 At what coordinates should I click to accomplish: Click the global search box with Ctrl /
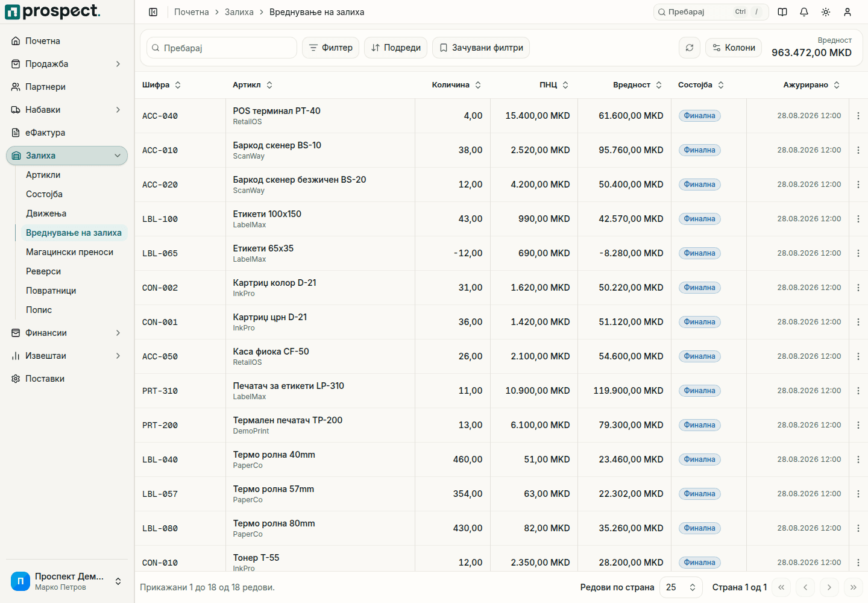click(x=711, y=12)
